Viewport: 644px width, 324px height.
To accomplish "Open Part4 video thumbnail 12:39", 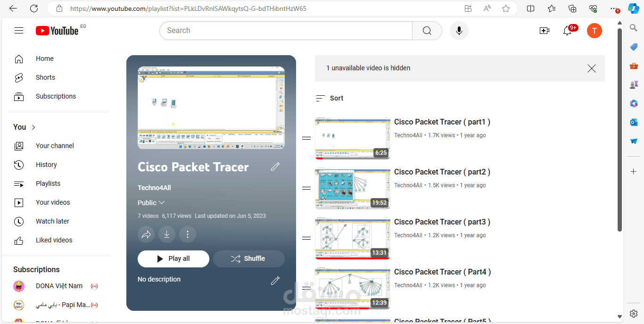I will 353,288.
